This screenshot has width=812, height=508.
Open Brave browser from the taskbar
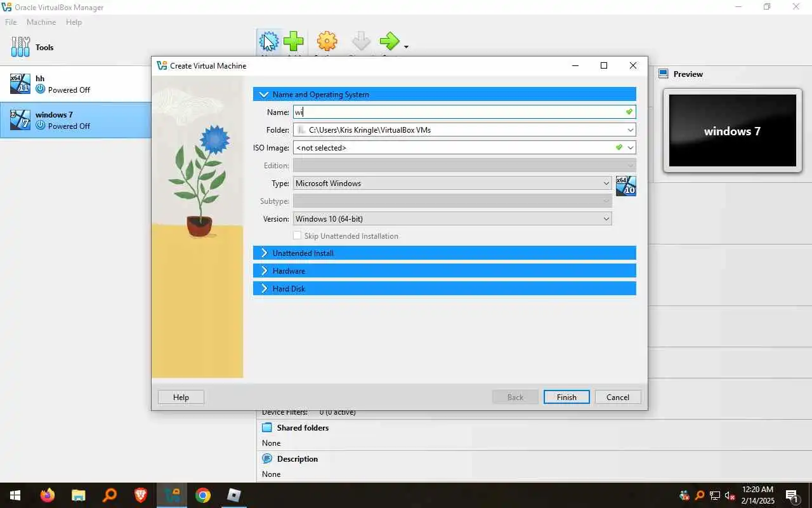click(140, 495)
